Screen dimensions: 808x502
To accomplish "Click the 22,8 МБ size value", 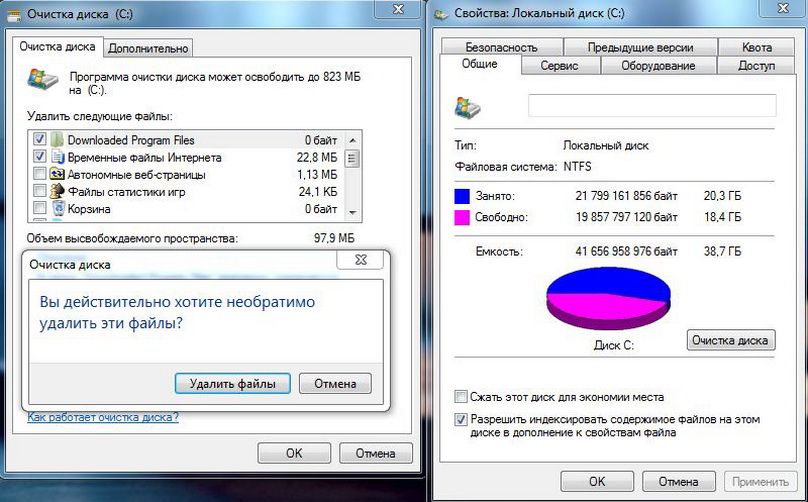I will pos(317,157).
